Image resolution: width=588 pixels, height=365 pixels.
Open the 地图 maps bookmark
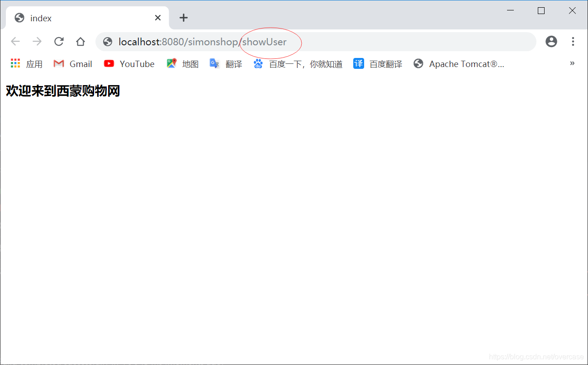click(x=183, y=64)
